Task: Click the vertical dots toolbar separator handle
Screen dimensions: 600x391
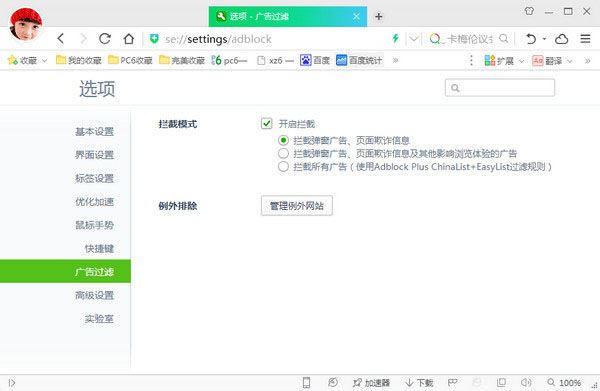Action: coord(471,60)
